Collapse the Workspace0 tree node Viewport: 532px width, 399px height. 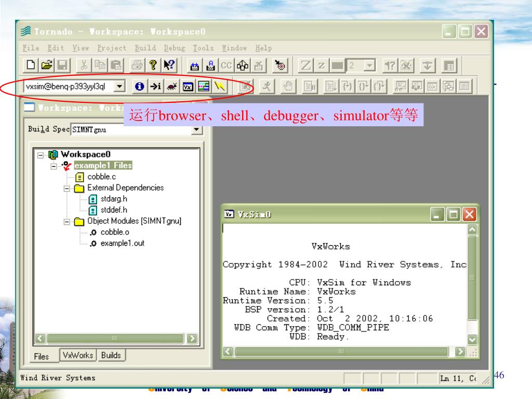41,155
